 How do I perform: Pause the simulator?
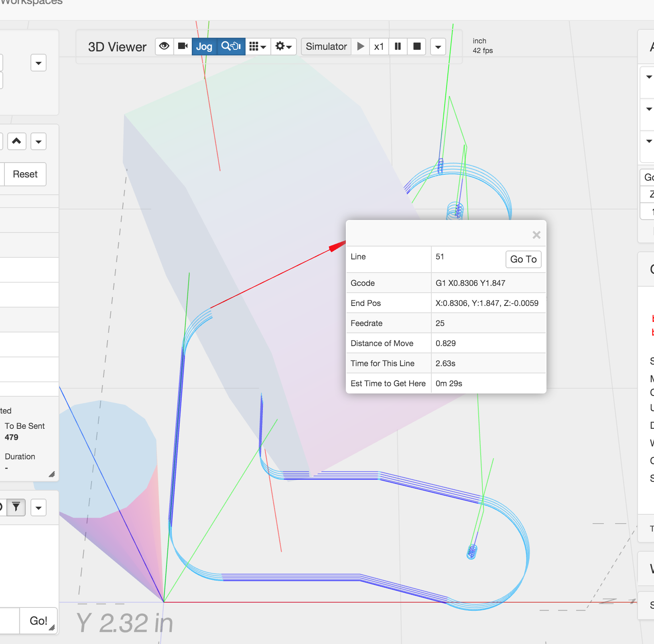[398, 47]
